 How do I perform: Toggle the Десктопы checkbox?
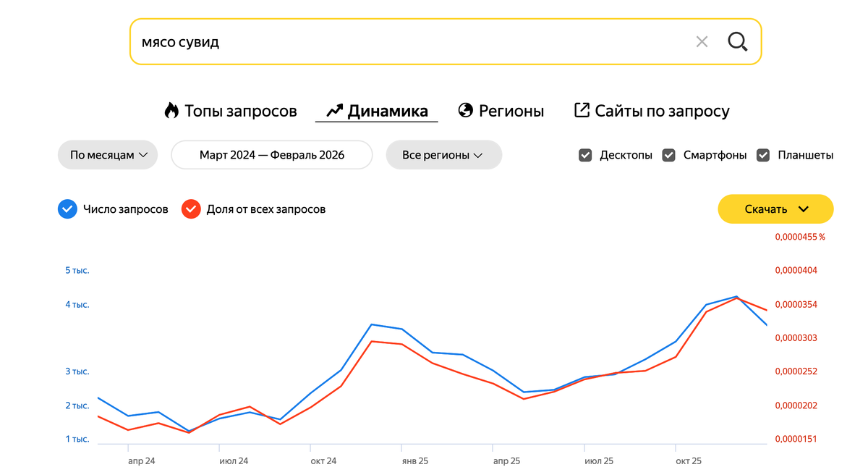tap(585, 155)
